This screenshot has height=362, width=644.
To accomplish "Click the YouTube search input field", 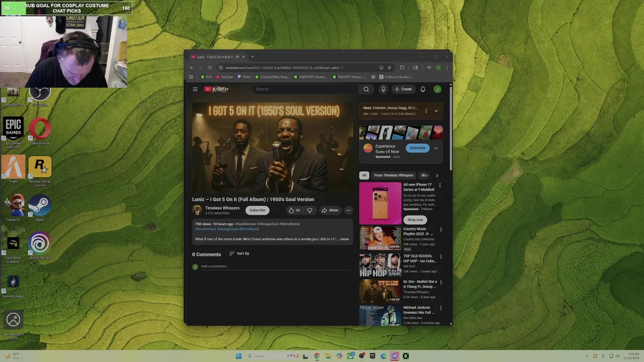I will (x=306, y=89).
